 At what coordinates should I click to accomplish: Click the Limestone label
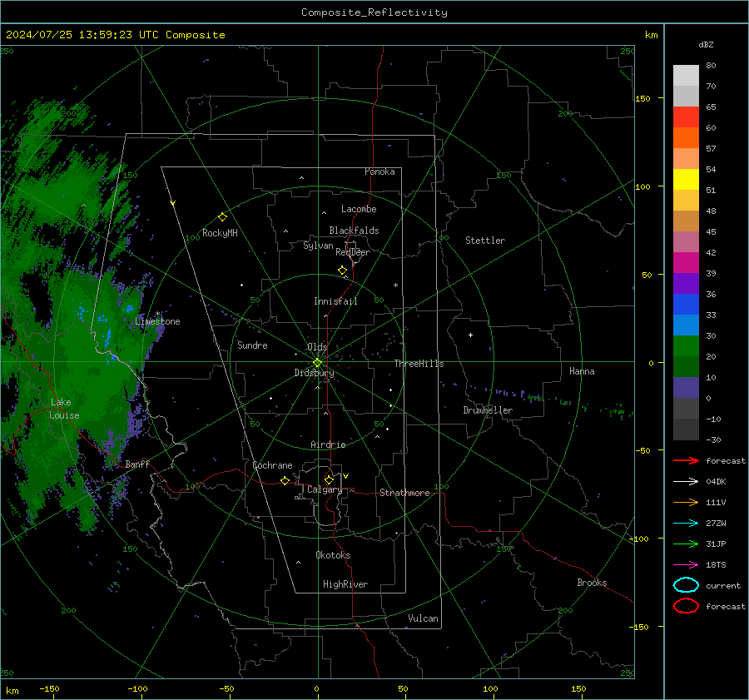pos(157,321)
